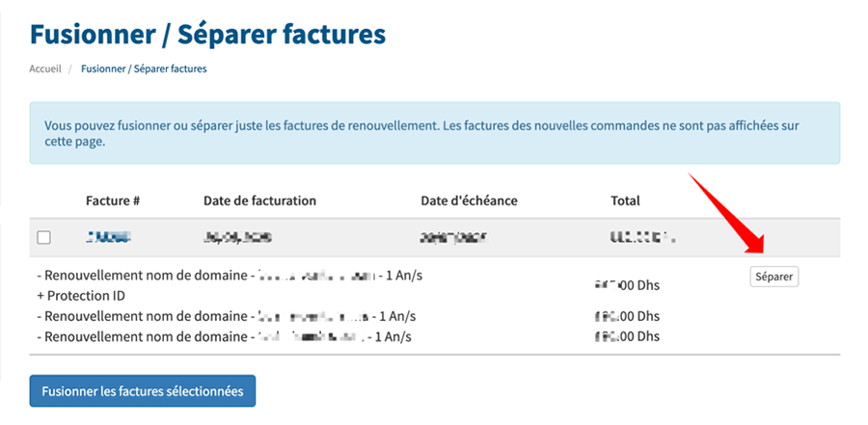The image size is (868, 425).
Task: Click the Date d'échéance column header
Action: (x=469, y=200)
